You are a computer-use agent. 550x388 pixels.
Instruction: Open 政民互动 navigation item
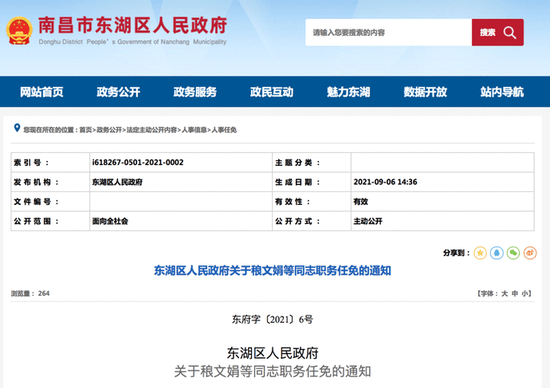(x=272, y=92)
